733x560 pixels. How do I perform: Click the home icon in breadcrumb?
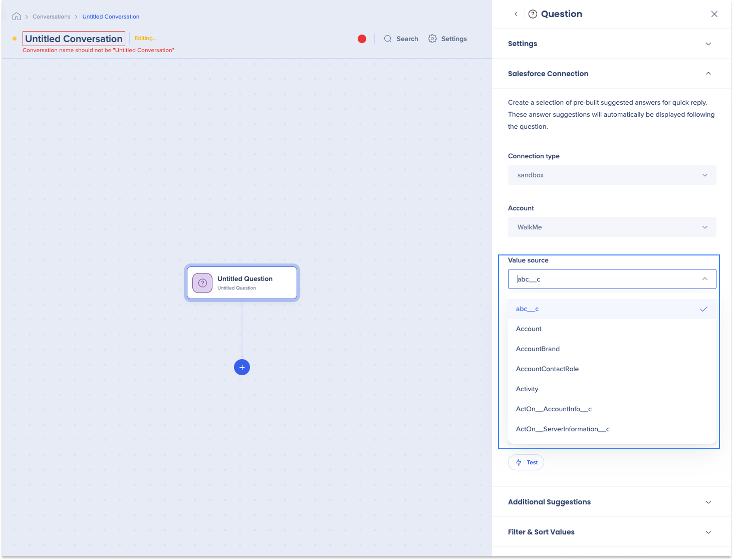click(17, 17)
